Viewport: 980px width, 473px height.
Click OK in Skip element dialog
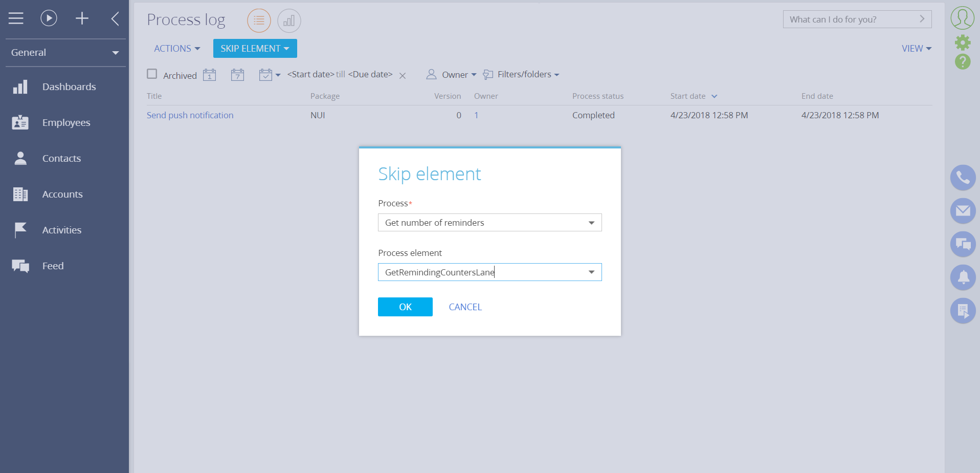tap(405, 307)
